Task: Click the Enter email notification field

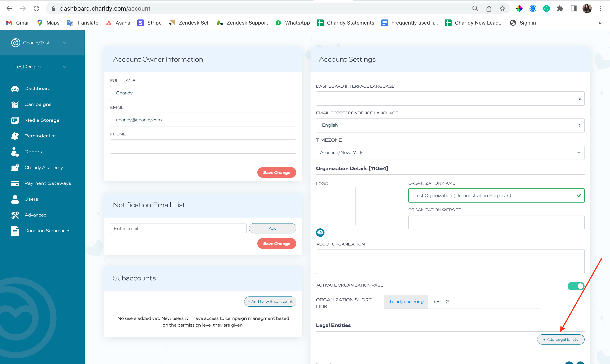Action: coord(178,228)
